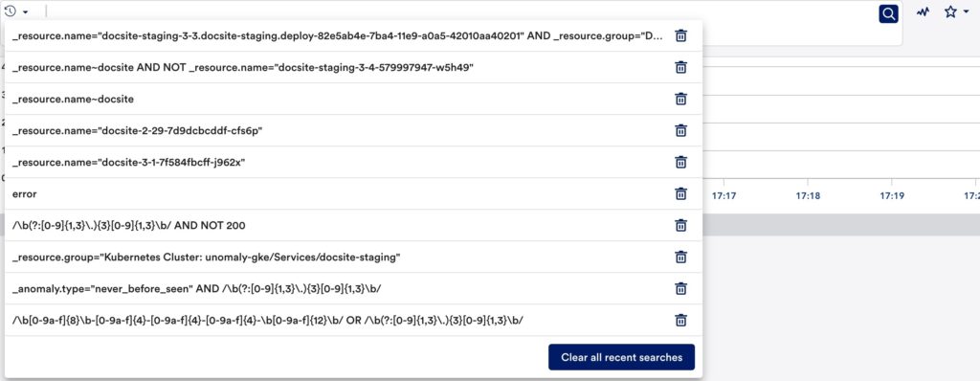Select the '_resource.name~docsite' recent query
Viewport: 980px width, 381px height.
click(x=73, y=99)
